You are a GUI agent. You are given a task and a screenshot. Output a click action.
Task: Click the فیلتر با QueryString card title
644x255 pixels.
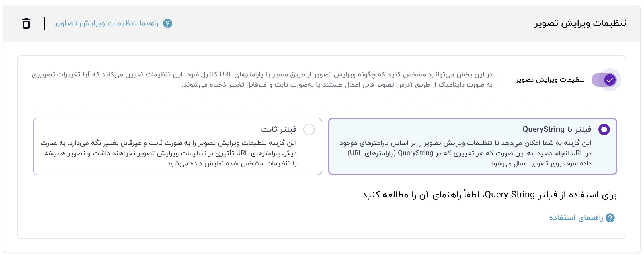coord(557,129)
